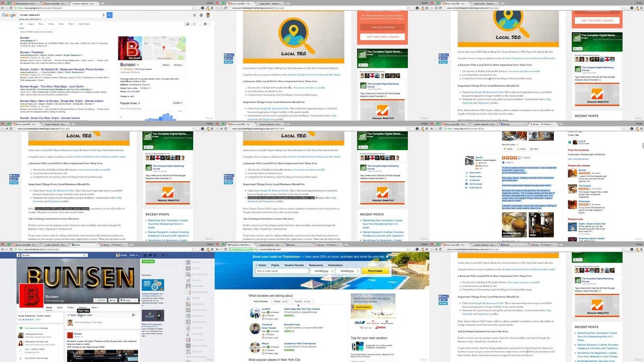
Task: Switch to the News tab on Google
Action: 61,24
